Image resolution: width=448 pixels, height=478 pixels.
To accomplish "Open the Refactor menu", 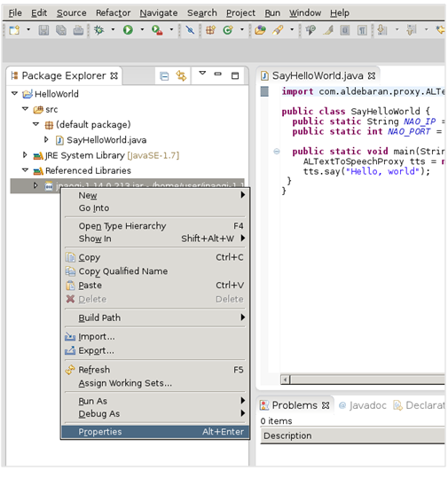I will click(113, 13).
